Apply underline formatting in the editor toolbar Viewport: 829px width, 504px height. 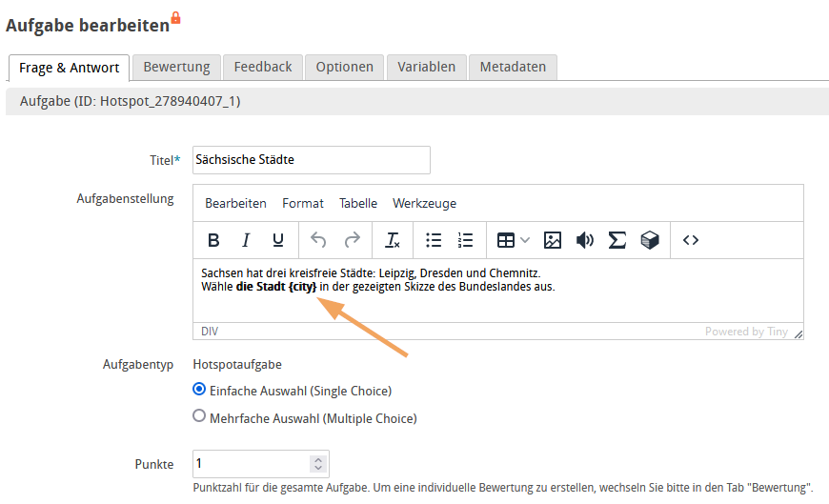point(278,240)
